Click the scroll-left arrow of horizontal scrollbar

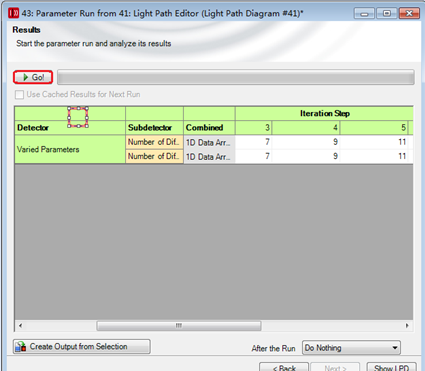click(x=21, y=326)
